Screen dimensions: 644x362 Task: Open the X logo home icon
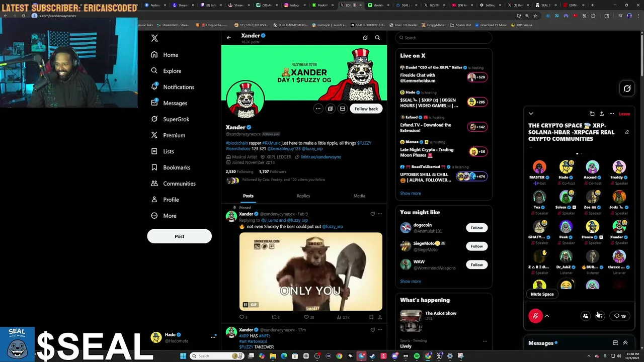click(x=154, y=38)
